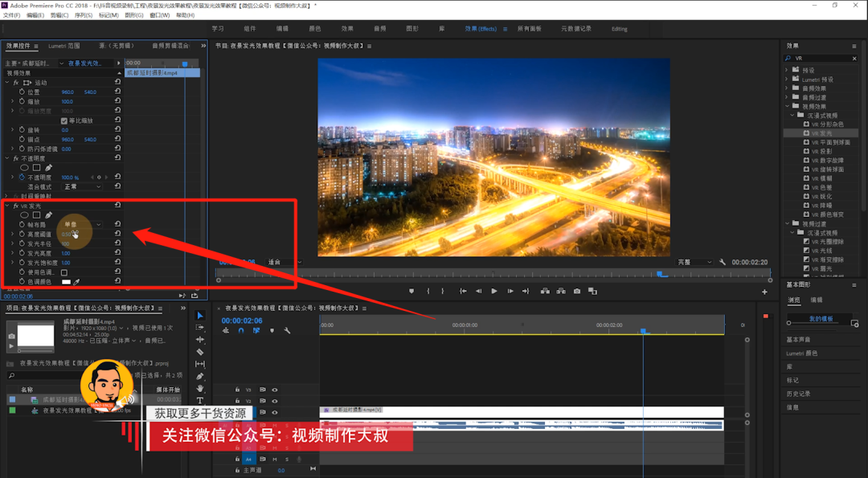Viewport: 868px width, 478px height.
Task: Expand the 预设 folder in effects panel
Action: 787,70
